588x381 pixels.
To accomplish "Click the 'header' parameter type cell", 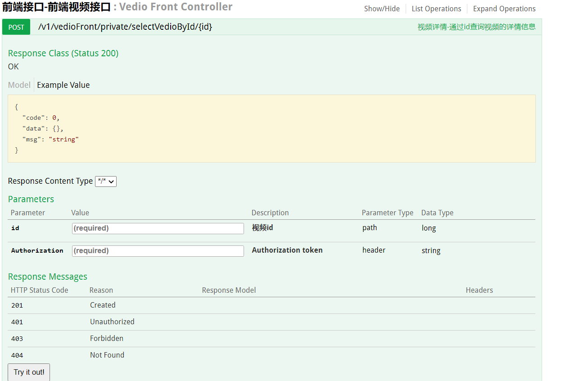I will tap(374, 250).
